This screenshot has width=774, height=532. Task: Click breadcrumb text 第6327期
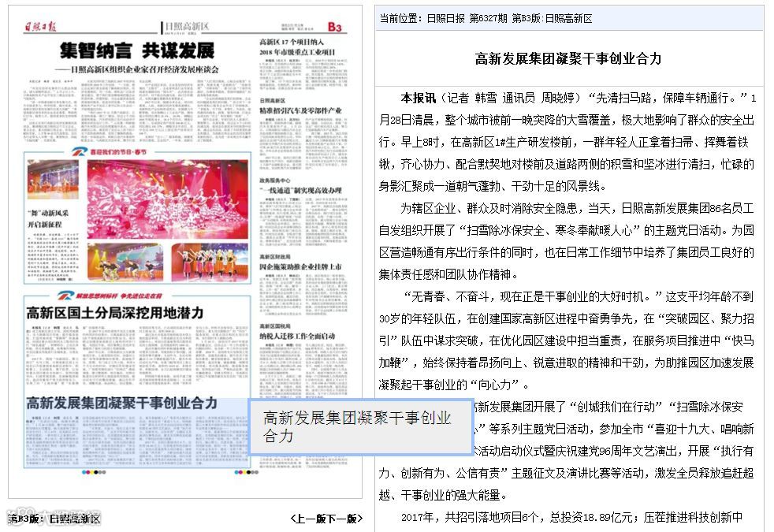488,19
